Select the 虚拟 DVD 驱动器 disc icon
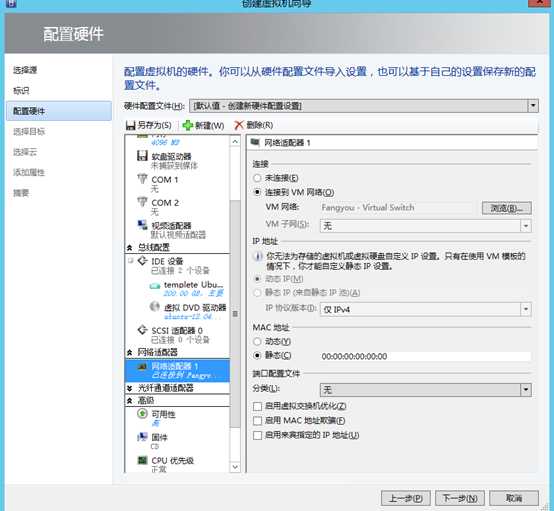 [x=155, y=307]
